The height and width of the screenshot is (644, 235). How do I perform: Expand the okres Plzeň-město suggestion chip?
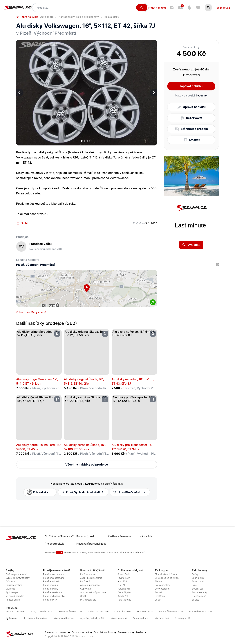coord(130,492)
